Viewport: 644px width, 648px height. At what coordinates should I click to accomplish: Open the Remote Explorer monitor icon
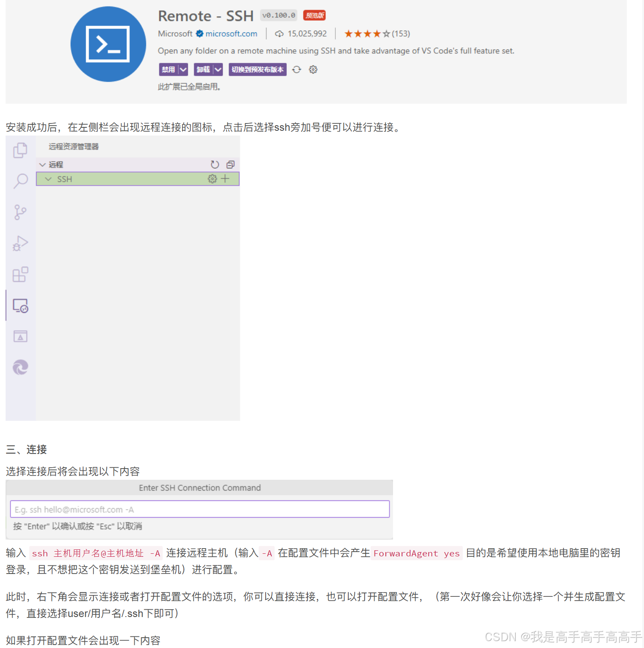pyautogui.click(x=20, y=305)
